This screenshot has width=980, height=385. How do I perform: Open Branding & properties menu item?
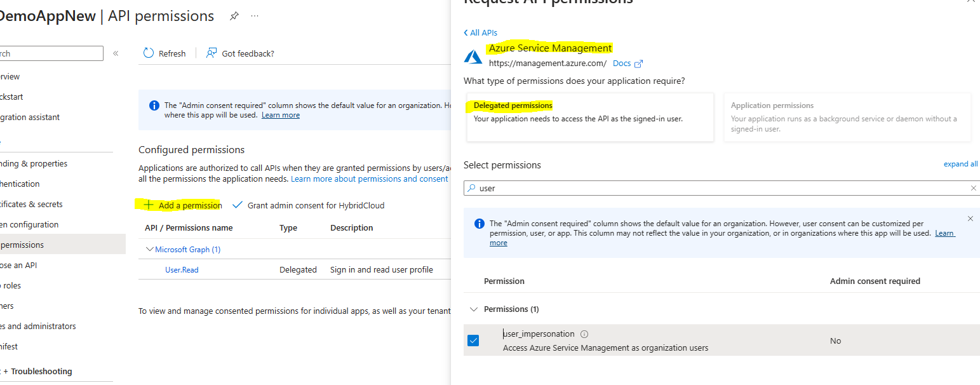click(x=33, y=163)
